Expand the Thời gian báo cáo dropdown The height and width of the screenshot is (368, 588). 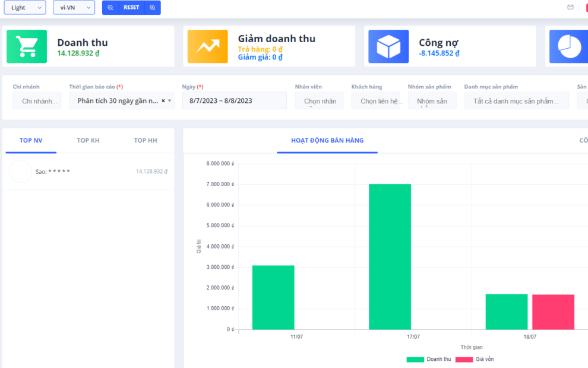170,101
